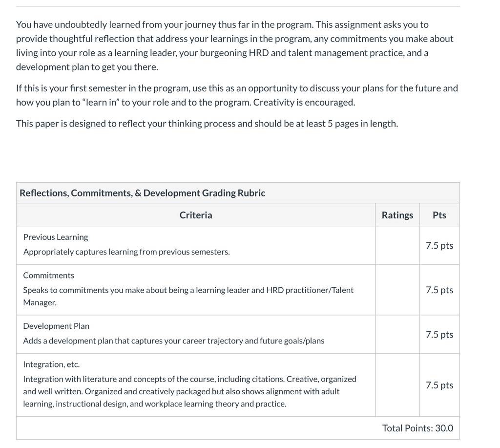Click the rubric title heading

142,193
